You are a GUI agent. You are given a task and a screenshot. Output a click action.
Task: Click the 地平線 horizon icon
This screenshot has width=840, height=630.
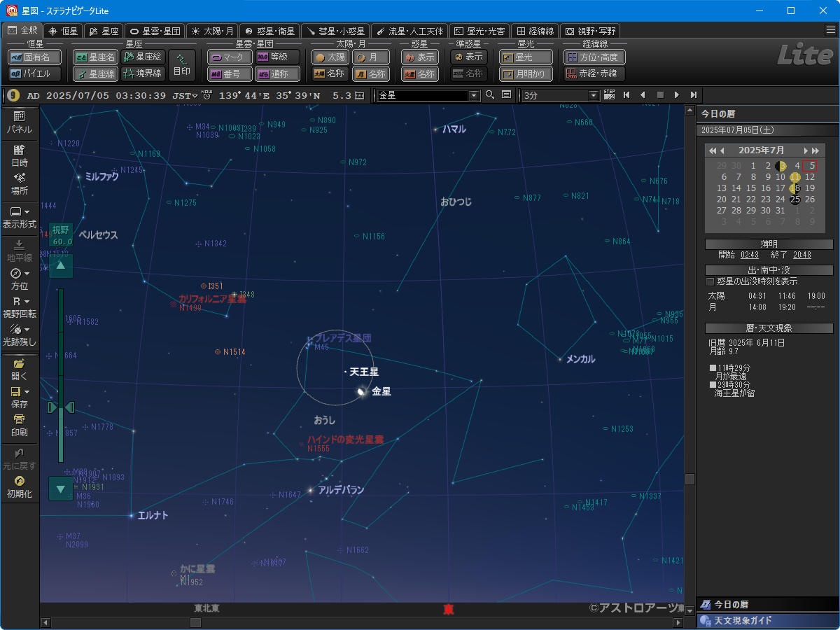click(19, 245)
